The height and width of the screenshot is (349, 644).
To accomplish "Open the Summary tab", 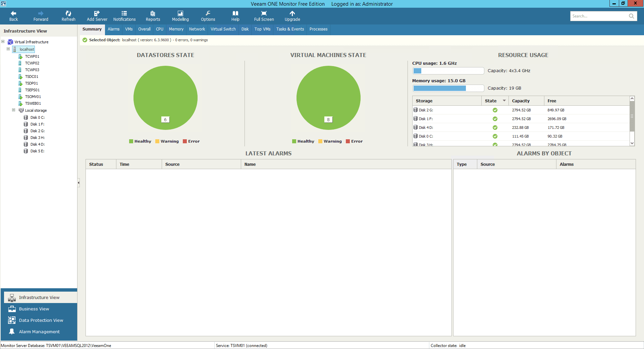I will coord(92,29).
